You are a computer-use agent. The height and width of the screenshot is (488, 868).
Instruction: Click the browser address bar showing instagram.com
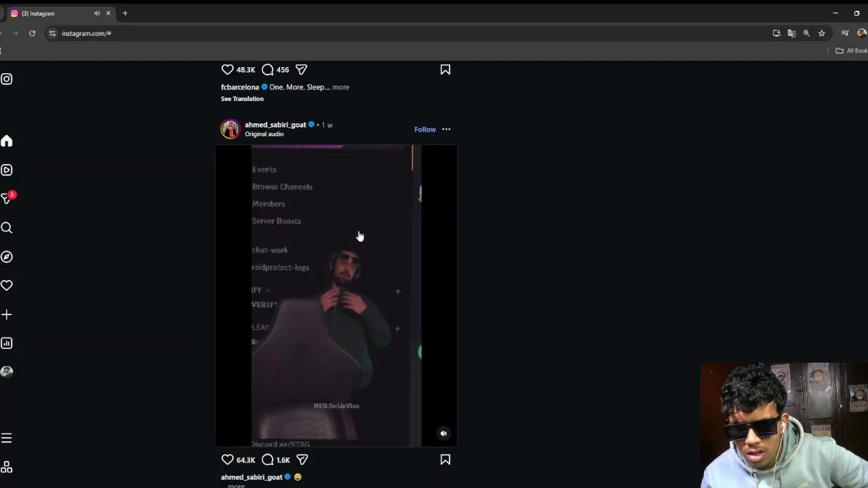point(407,33)
